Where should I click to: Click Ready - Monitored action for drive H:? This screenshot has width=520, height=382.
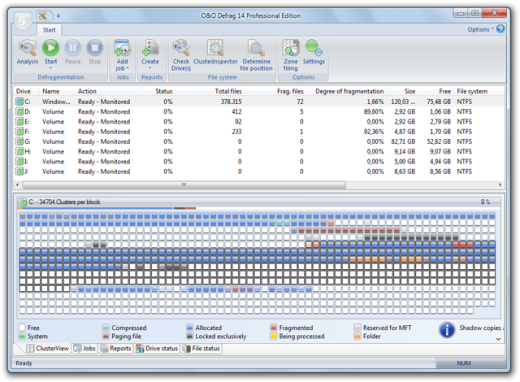click(104, 152)
